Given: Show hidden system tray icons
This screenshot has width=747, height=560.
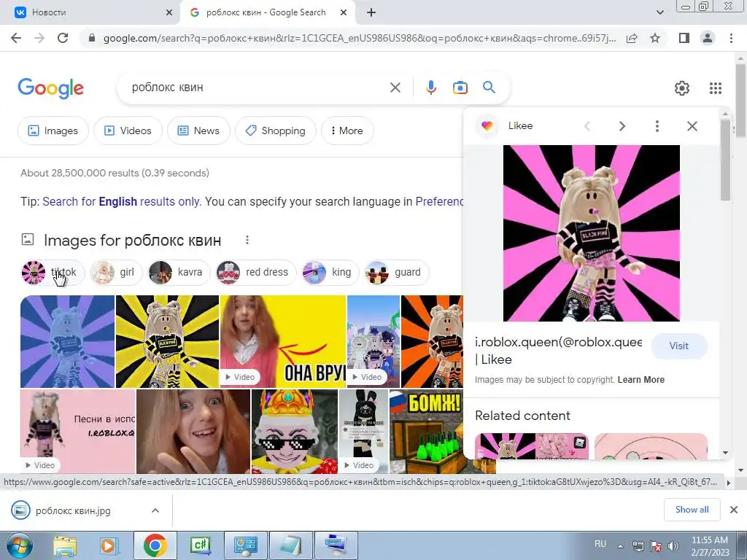Looking at the screenshot, I should (x=620, y=546).
